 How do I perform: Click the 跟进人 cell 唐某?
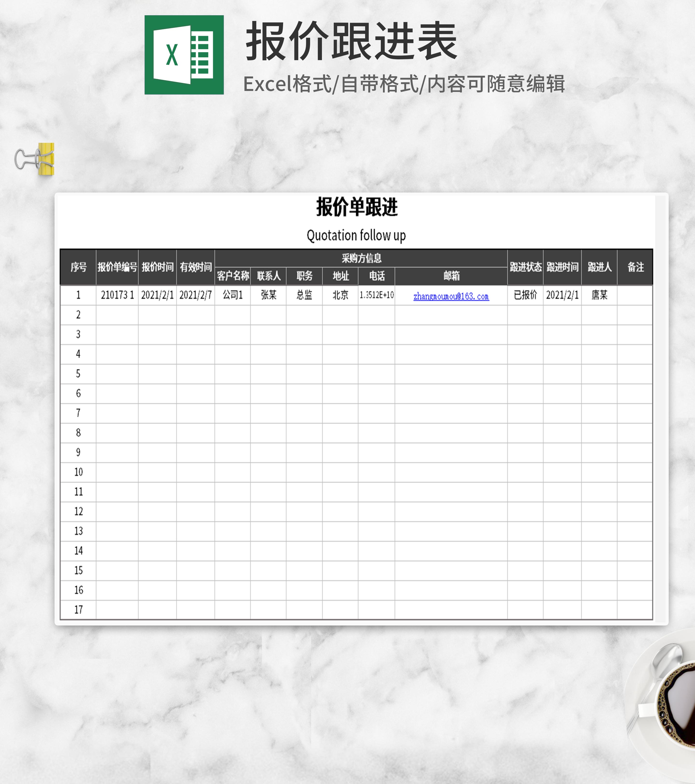coord(599,295)
